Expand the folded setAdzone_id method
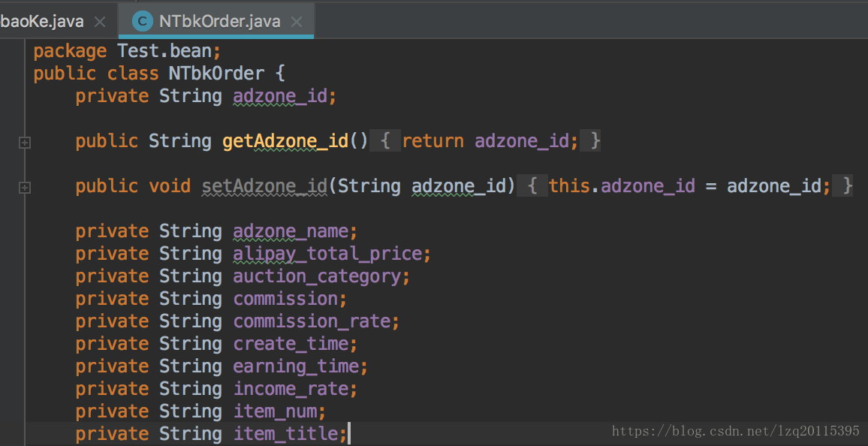 [x=24, y=188]
